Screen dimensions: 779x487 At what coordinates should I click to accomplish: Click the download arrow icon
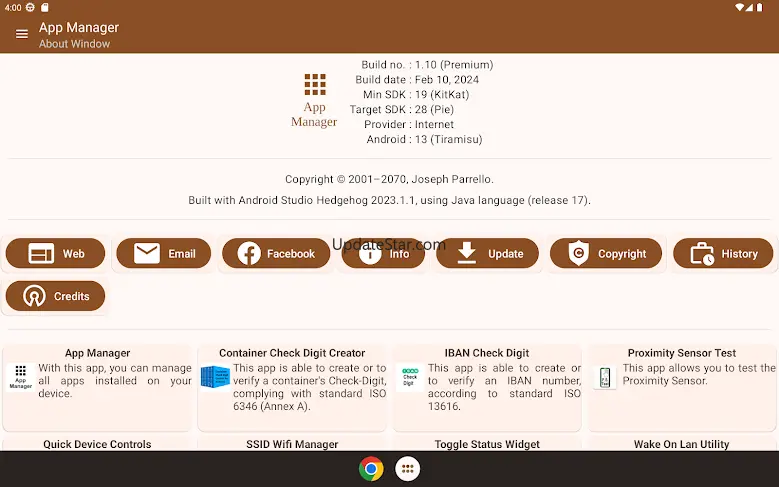click(x=467, y=253)
